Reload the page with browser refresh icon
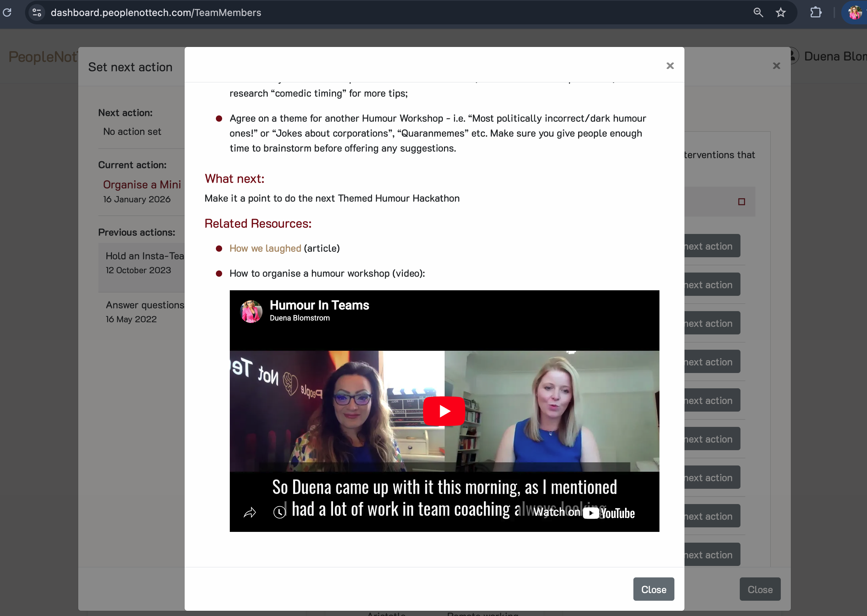 [x=7, y=13]
